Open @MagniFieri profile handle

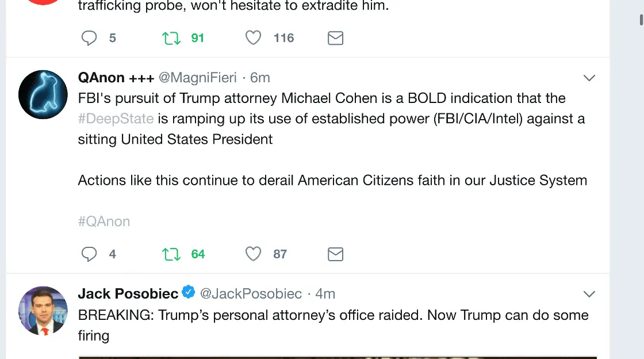197,78
